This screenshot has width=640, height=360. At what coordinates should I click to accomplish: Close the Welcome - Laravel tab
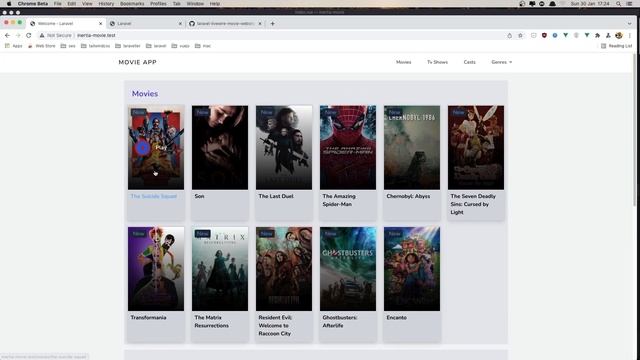click(100, 24)
